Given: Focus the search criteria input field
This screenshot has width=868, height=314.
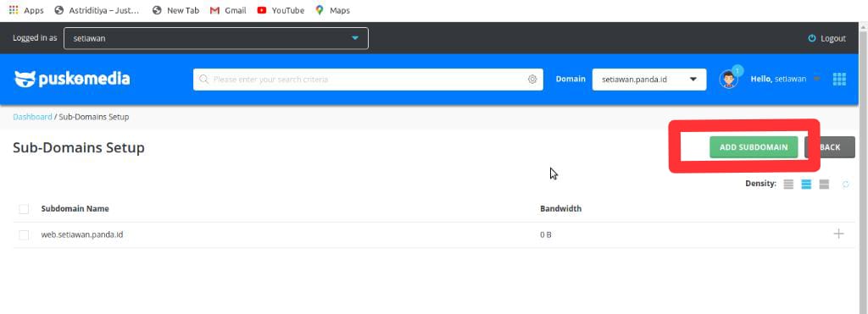Looking at the screenshot, I should [368, 79].
